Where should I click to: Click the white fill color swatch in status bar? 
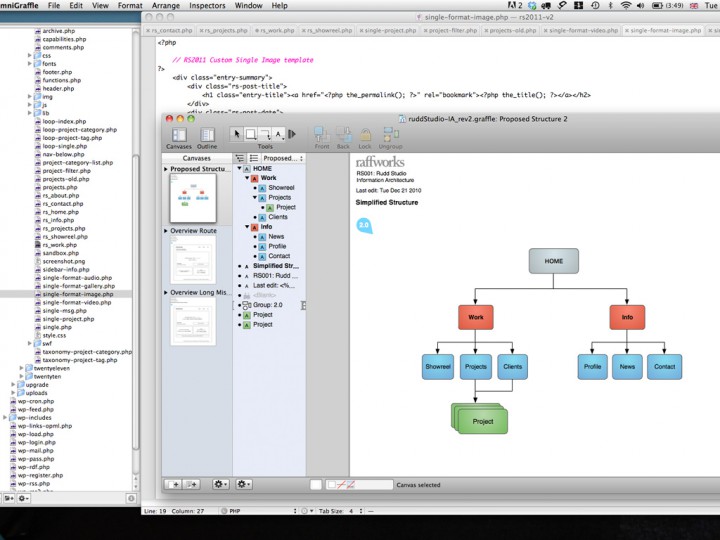pyautogui.click(x=316, y=484)
